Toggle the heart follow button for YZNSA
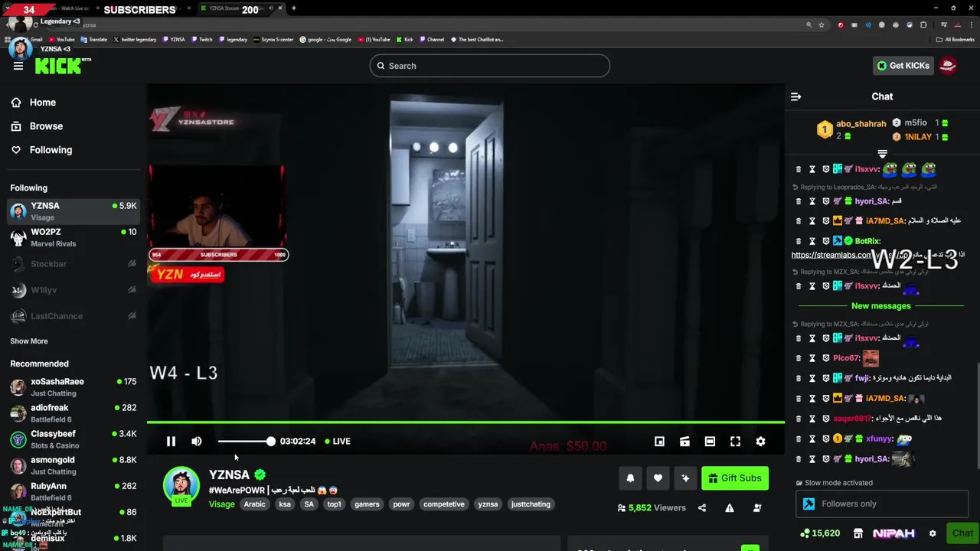 (658, 478)
